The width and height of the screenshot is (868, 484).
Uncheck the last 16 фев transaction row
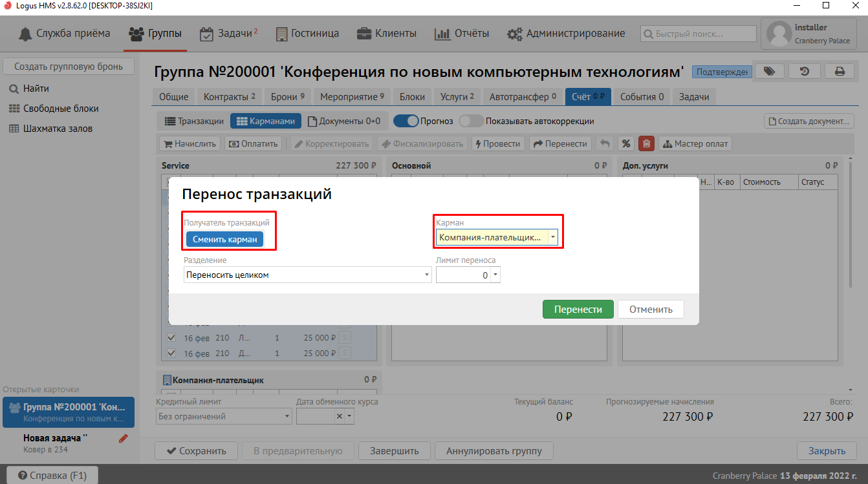click(x=171, y=353)
